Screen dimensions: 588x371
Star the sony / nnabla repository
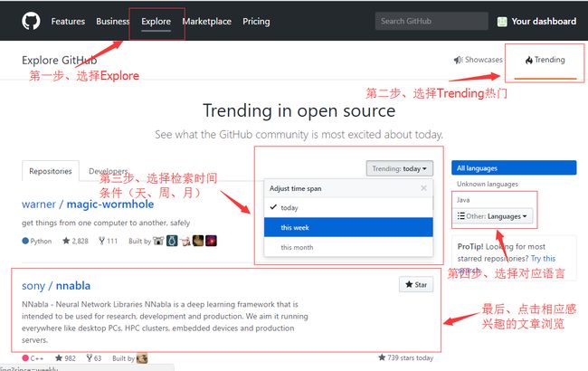tap(416, 285)
